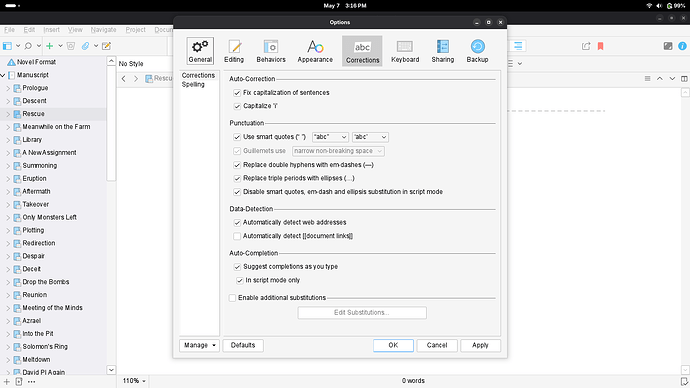Open the Manage dropdown button
The height and width of the screenshot is (388, 690).
coord(199,345)
